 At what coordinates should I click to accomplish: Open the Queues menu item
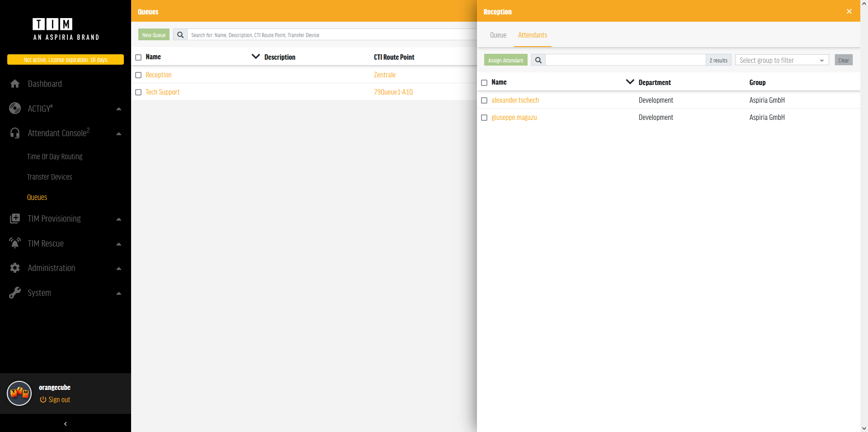(x=37, y=197)
